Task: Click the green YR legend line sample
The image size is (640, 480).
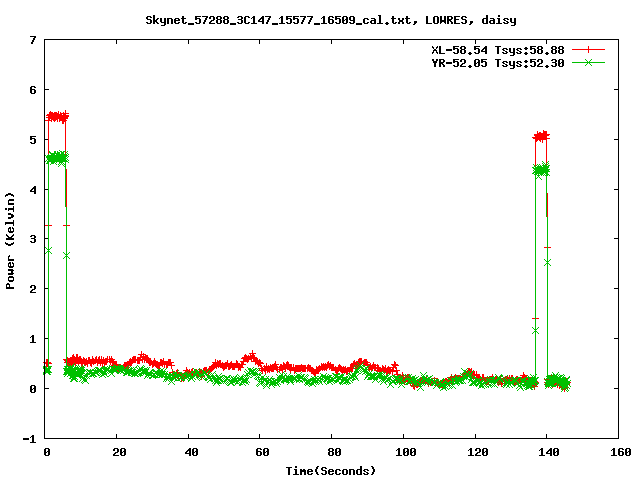Action: click(x=588, y=62)
